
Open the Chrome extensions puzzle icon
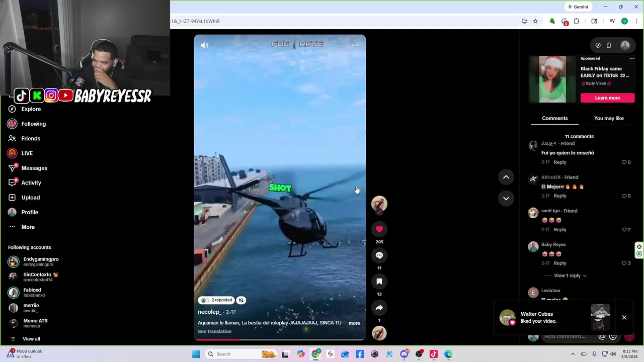coord(577,21)
